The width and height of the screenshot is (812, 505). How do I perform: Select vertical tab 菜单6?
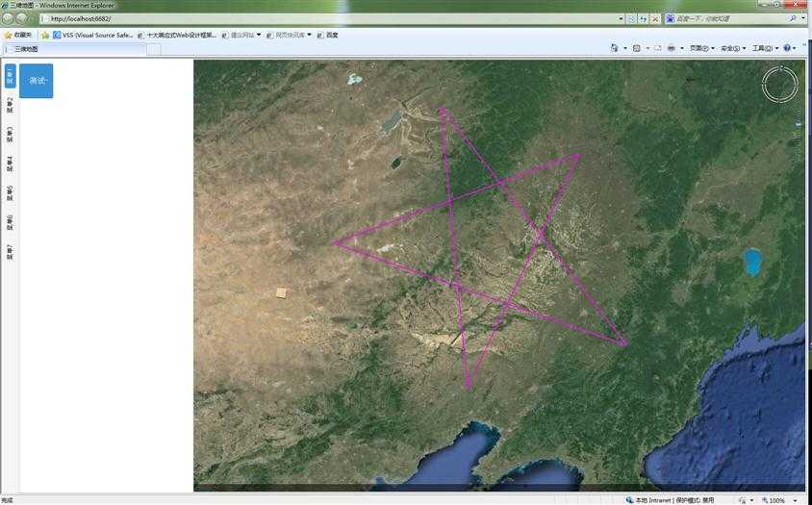click(x=10, y=223)
